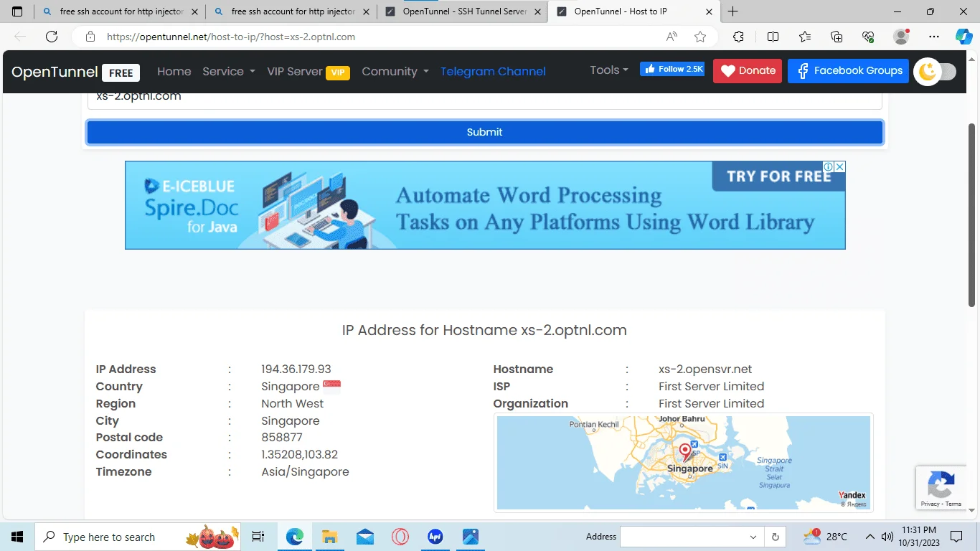Open the taskbar Address dropdown arrow
This screenshot has height=551, width=980.
click(x=753, y=537)
